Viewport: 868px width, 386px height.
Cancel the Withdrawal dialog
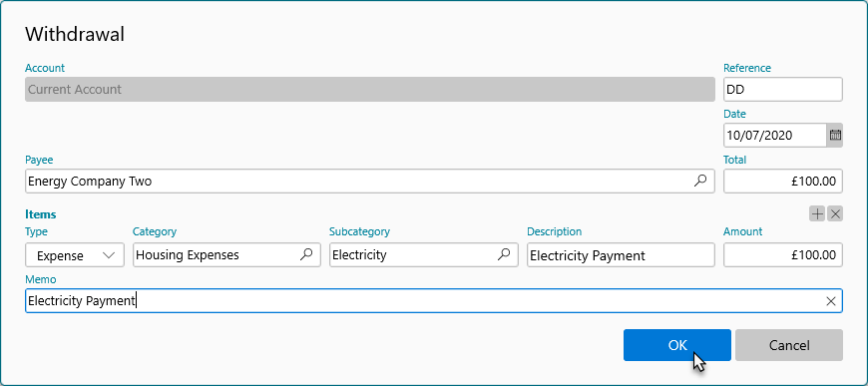click(789, 345)
